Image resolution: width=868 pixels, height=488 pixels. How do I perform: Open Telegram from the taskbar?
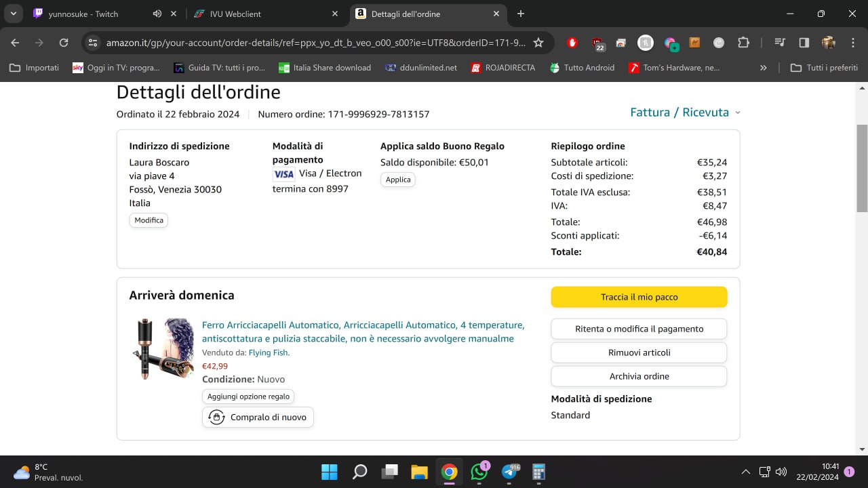[x=509, y=472]
